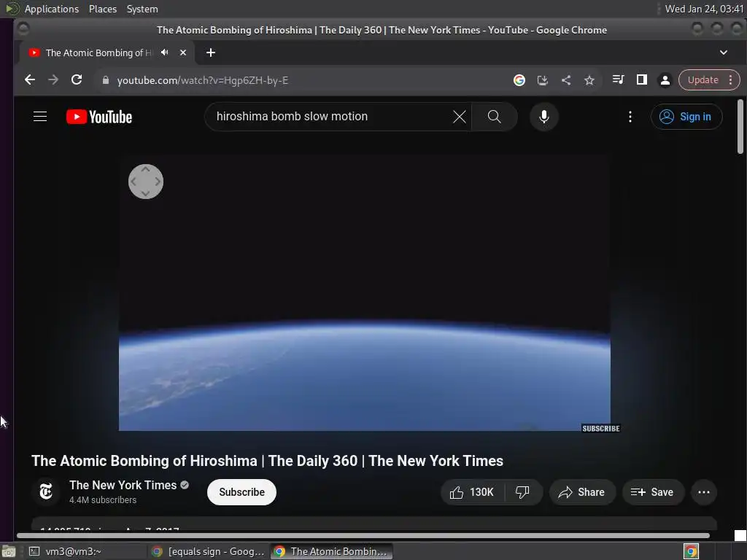Reload the YouTube page

(77, 80)
